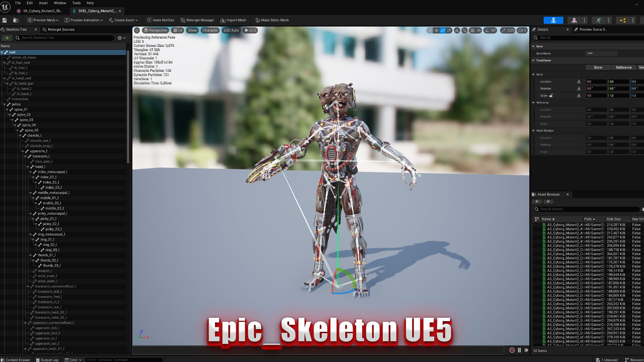Image resolution: width=644 pixels, height=362 pixels.
Task: Open the Tools menu
Action: pos(76,3)
